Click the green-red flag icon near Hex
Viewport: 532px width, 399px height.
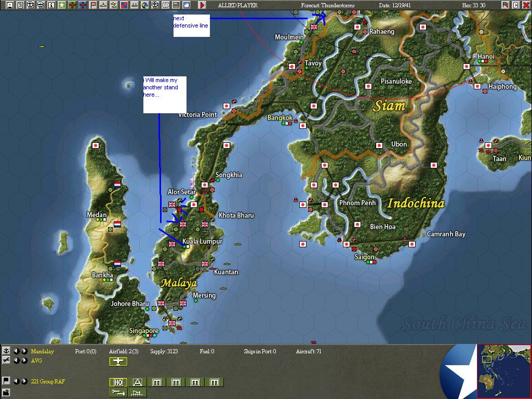click(506, 5)
